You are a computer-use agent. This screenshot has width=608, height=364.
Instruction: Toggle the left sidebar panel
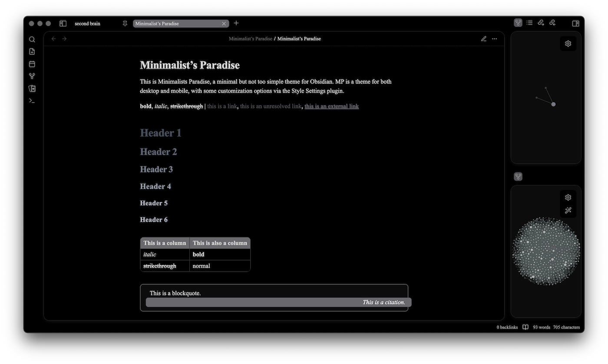tap(63, 23)
